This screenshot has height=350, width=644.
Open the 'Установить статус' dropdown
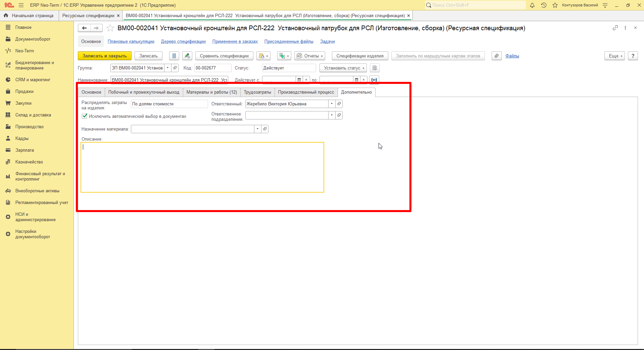point(343,68)
